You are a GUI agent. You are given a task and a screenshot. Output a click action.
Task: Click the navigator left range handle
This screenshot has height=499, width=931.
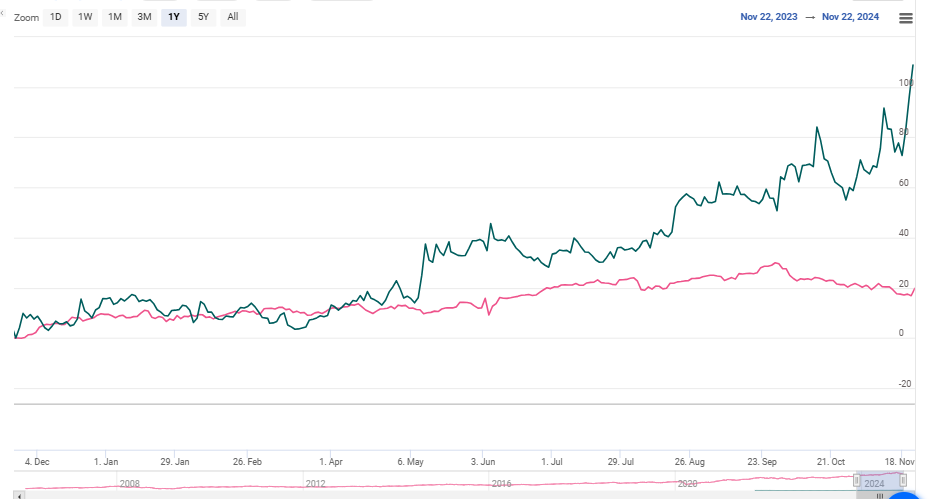(857, 480)
